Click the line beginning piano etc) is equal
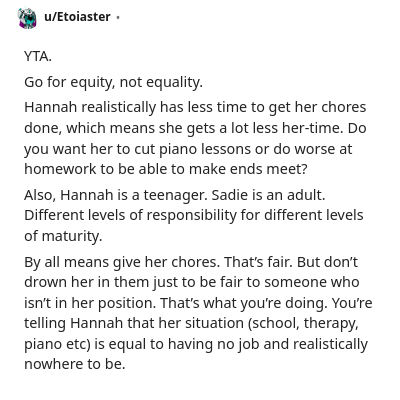This screenshot has width=400, height=400. [x=196, y=344]
